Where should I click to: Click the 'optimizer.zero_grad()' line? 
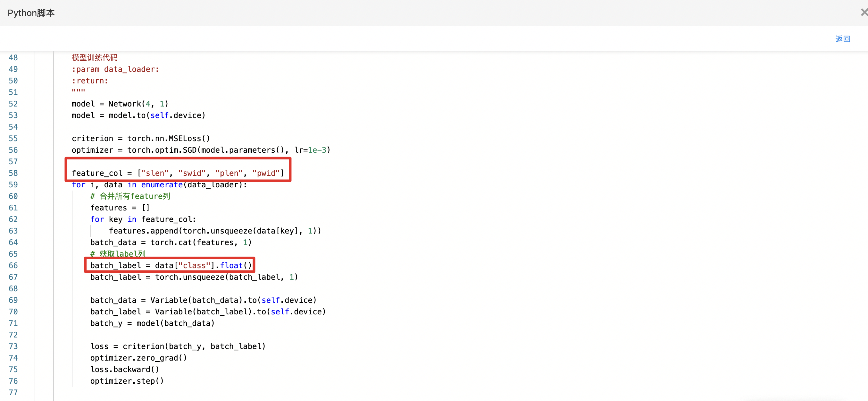coord(138,358)
